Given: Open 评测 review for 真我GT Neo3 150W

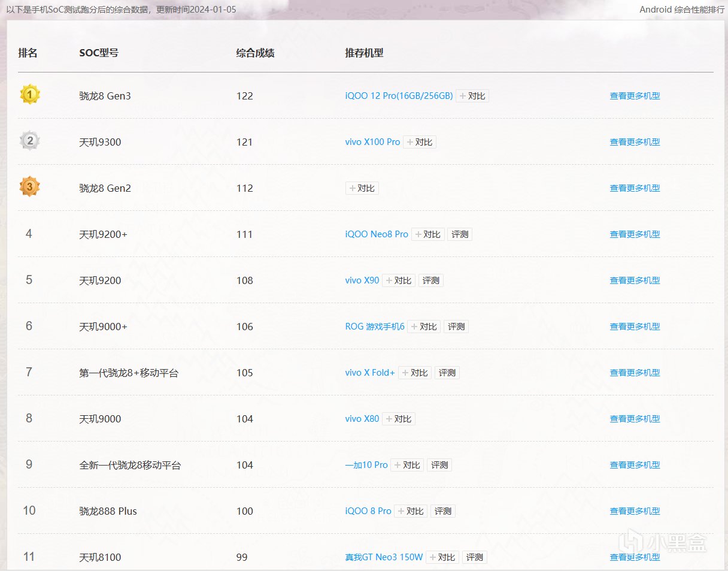Looking at the screenshot, I should pos(474,557).
